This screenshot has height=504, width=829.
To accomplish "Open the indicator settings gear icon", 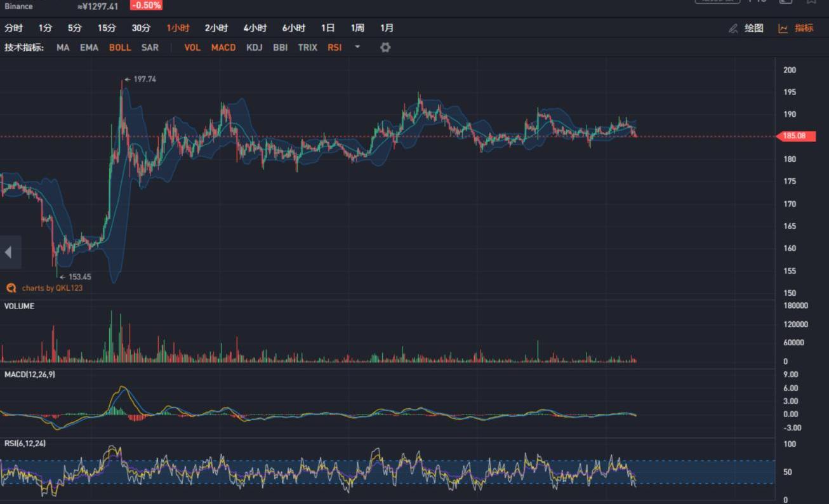I will tap(385, 48).
